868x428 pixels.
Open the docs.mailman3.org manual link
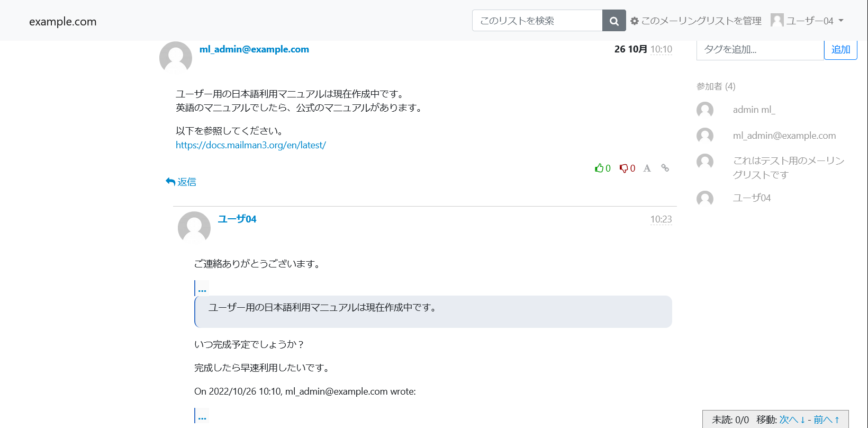pyautogui.click(x=251, y=145)
